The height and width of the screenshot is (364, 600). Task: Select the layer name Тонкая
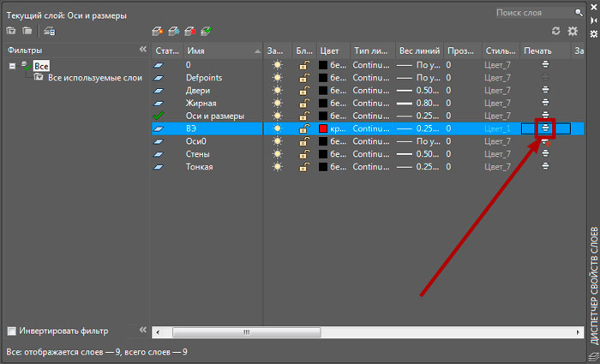pyautogui.click(x=200, y=167)
